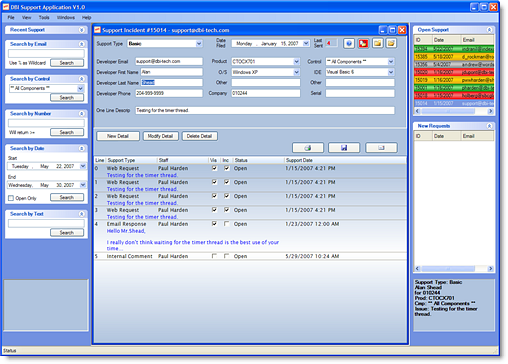Image resolution: width=508 pixels, height=364 pixels.
Task: Click Search button in Search by Date
Action: (67, 197)
